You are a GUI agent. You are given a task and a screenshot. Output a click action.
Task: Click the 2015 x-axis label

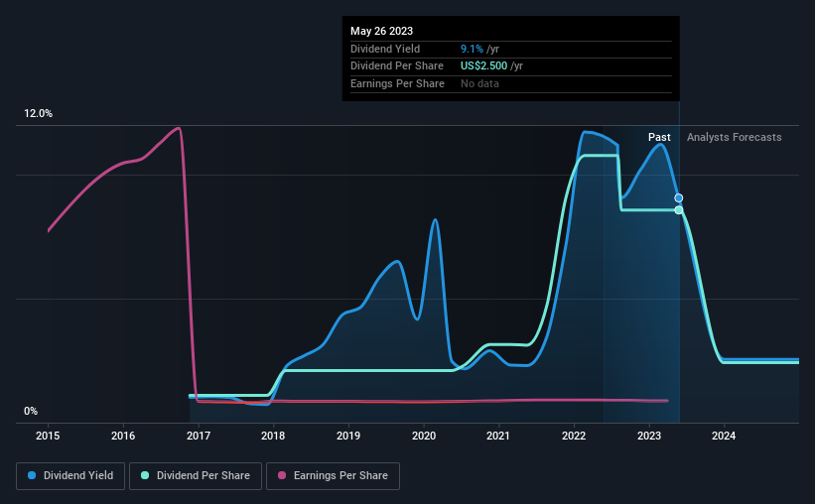coord(48,436)
